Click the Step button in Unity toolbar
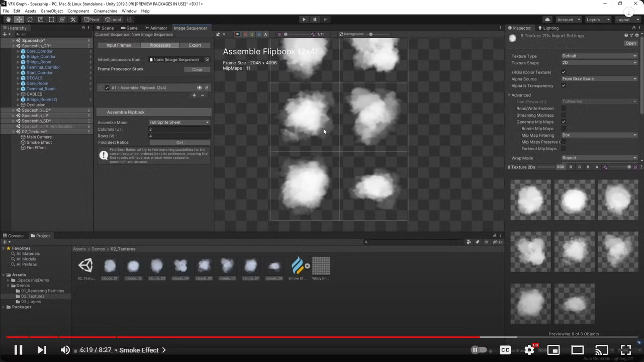Viewport: 644px width, 362px height. click(325, 20)
